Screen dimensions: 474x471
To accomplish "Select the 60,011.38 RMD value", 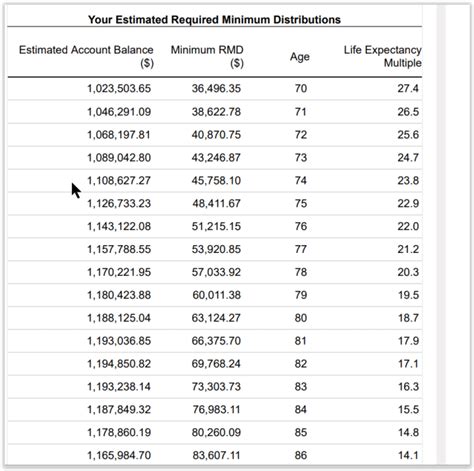I will [216, 295].
